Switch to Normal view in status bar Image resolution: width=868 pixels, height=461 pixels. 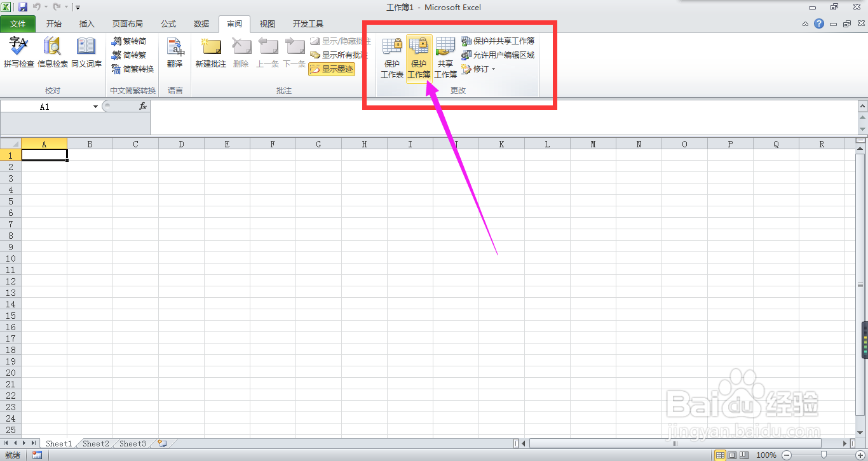[720, 455]
